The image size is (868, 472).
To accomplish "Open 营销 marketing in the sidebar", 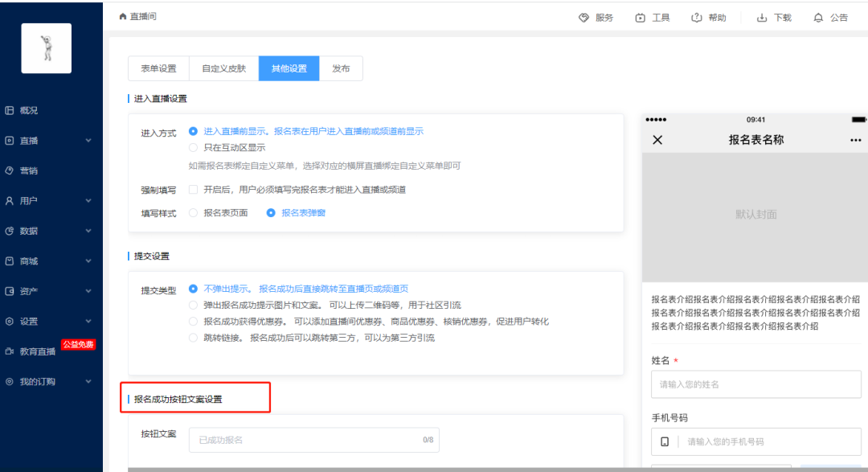I will pyautogui.click(x=29, y=170).
